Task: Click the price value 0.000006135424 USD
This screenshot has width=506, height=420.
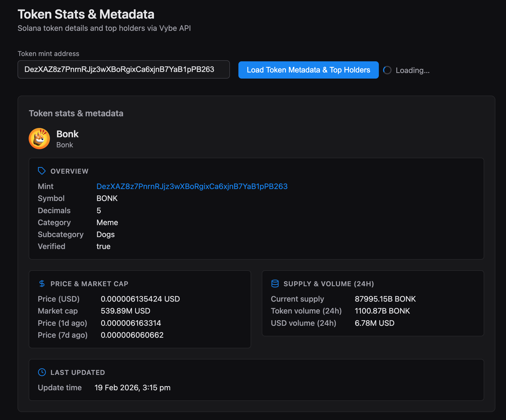Action: tap(140, 299)
